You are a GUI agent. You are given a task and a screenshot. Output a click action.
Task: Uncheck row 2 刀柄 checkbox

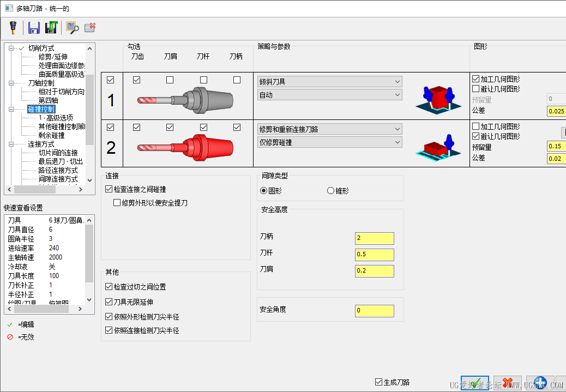coord(237,128)
